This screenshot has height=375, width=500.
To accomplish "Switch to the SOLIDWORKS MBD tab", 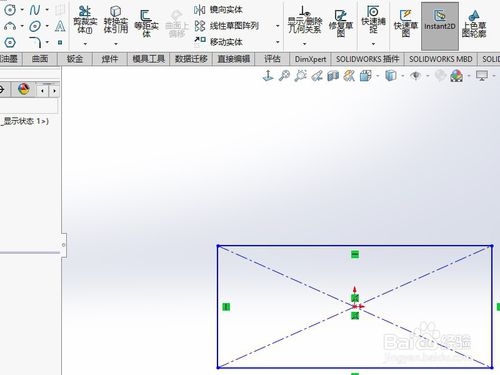I will (x=441, y=59).
